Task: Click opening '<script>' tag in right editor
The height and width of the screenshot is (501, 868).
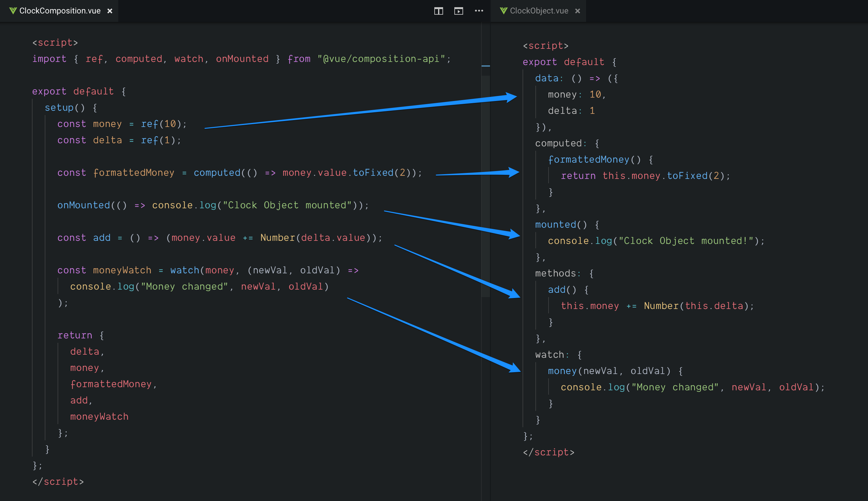Action: point(545,46)
